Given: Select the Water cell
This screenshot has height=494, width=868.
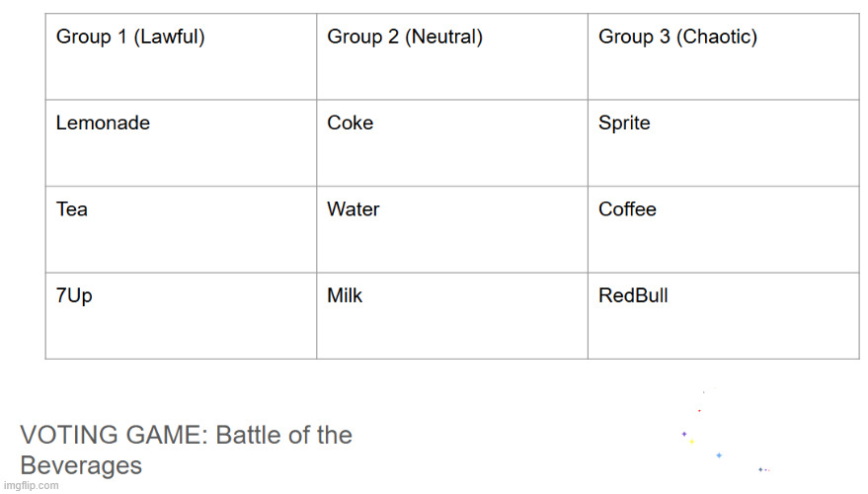Looking at the screenshot, I should tap(452, 230).
